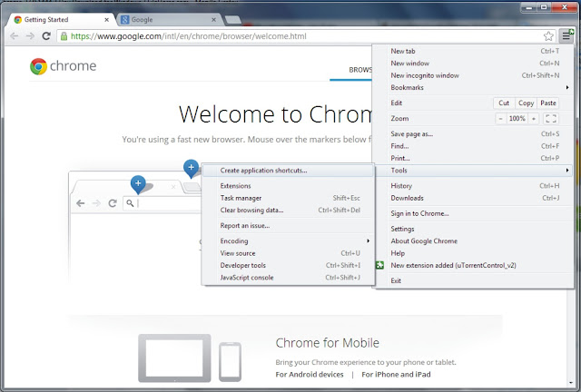
Task: Close the Google tab
Action: click(x=214, y=20)
